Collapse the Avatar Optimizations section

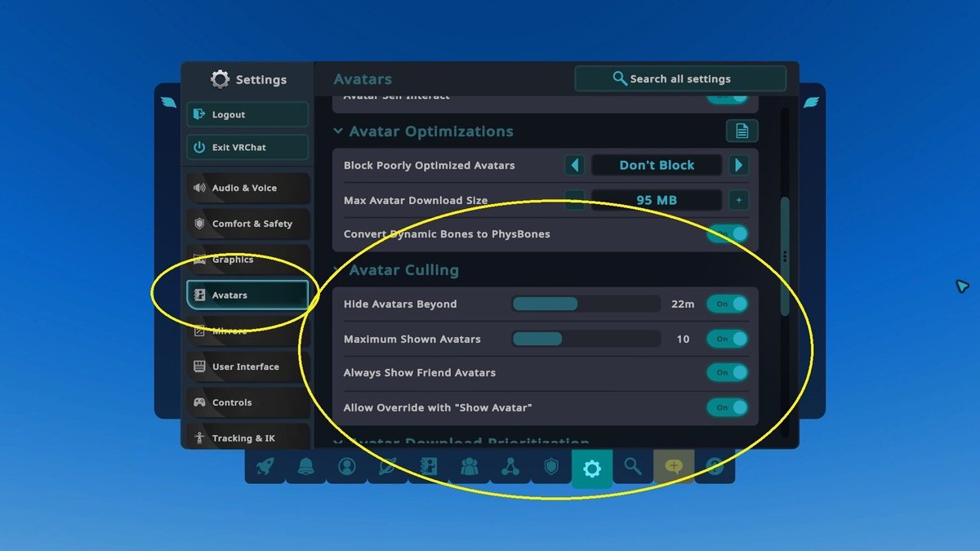point(338,131)
